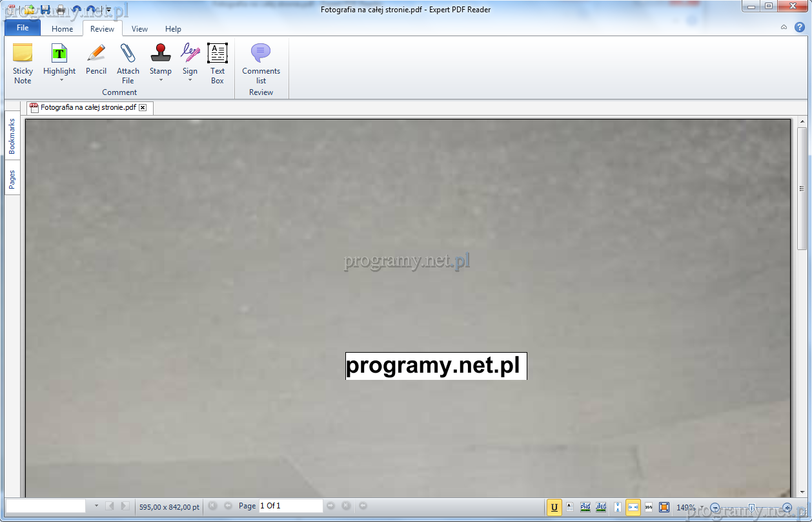Toggle fit width view mode

point(633,507)
